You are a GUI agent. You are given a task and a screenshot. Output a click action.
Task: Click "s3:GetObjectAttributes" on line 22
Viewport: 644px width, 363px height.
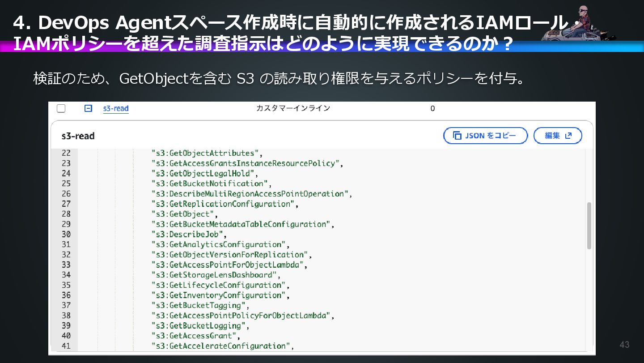pos(205,153)
